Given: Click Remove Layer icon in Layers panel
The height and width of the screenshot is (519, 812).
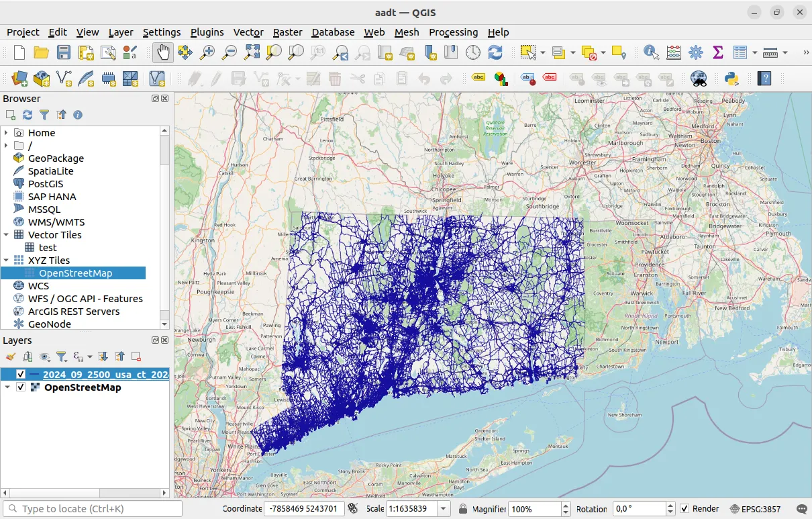Looking at the screenshot, I should (x=136, y=357).
